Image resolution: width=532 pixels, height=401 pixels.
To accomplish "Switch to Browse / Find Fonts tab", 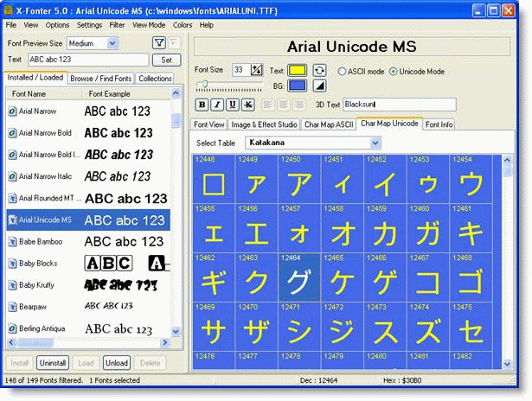I will click(100, 79).
